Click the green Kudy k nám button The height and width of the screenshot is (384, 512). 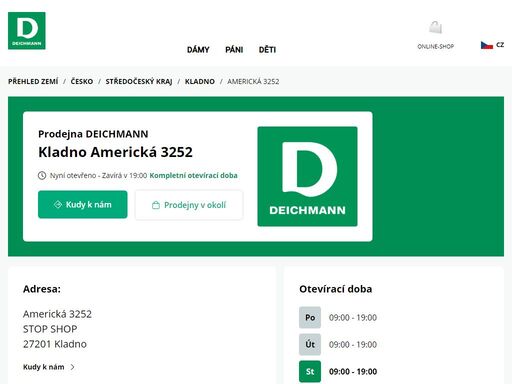tap(83, 204)
